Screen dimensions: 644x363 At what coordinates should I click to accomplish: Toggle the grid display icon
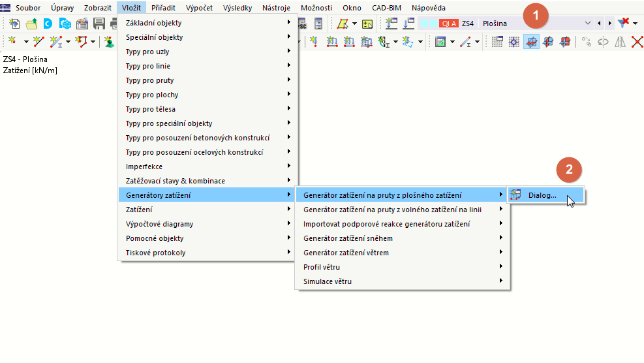click(x=497, y=42)
